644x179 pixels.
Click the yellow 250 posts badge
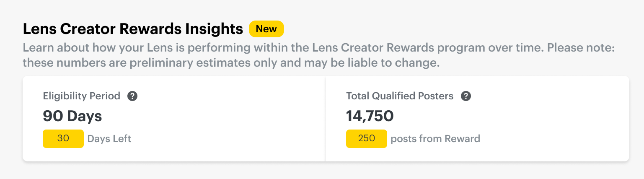(366, 139)
